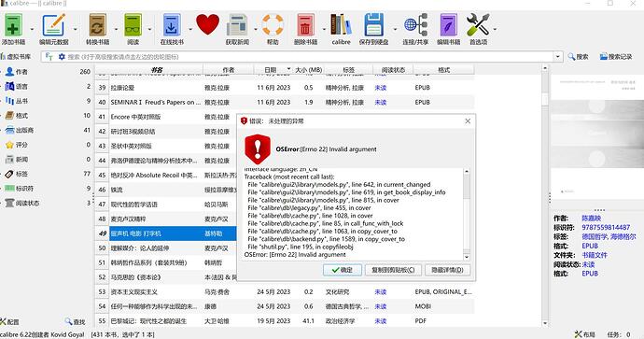Click the OK (确定) button in error dialog
Viewport: 644px width, 339px height.
343,270
